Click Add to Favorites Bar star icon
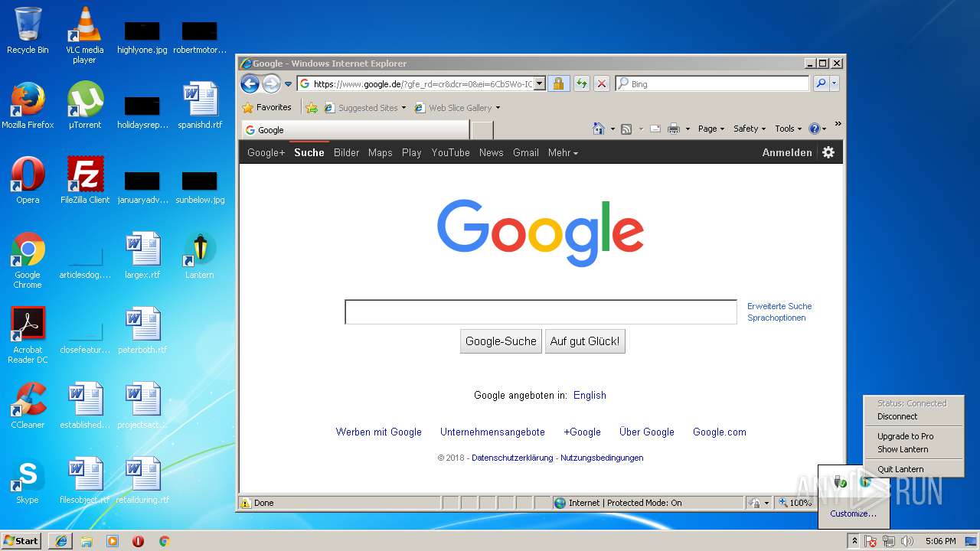 click(x=312, y=108)
